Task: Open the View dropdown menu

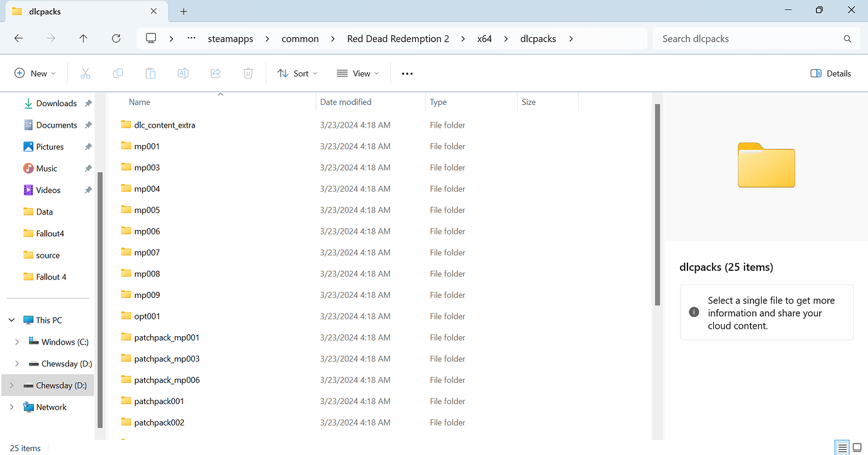Action: (357, 74)
